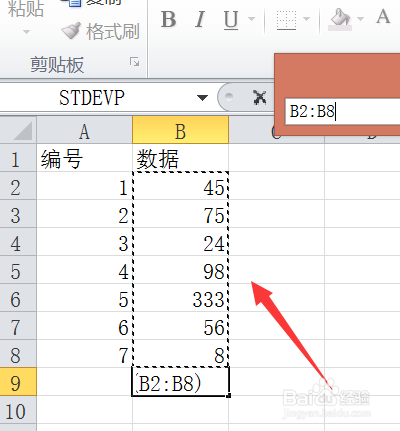Click the 粘贴 paste button
Viewport: 400px width, 431px height.
tap(26, 9)
